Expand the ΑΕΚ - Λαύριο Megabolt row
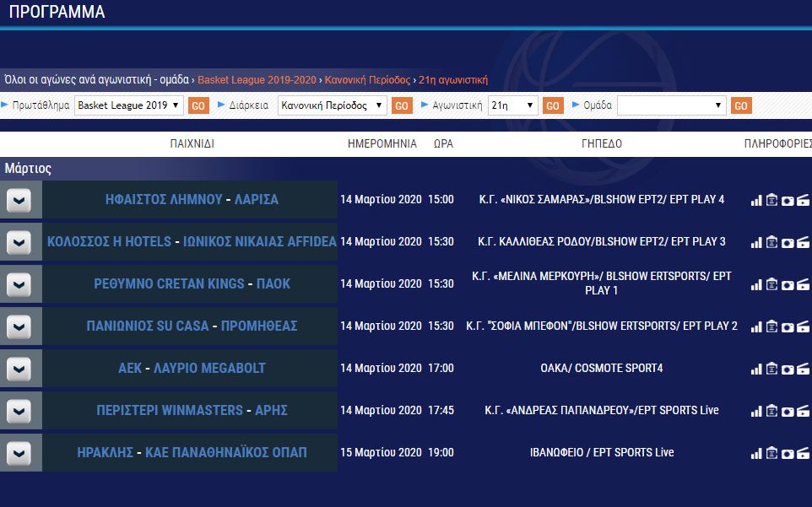The width and height of the screenshot is (812, 507). pyautogui.click(x=19, y=369)
